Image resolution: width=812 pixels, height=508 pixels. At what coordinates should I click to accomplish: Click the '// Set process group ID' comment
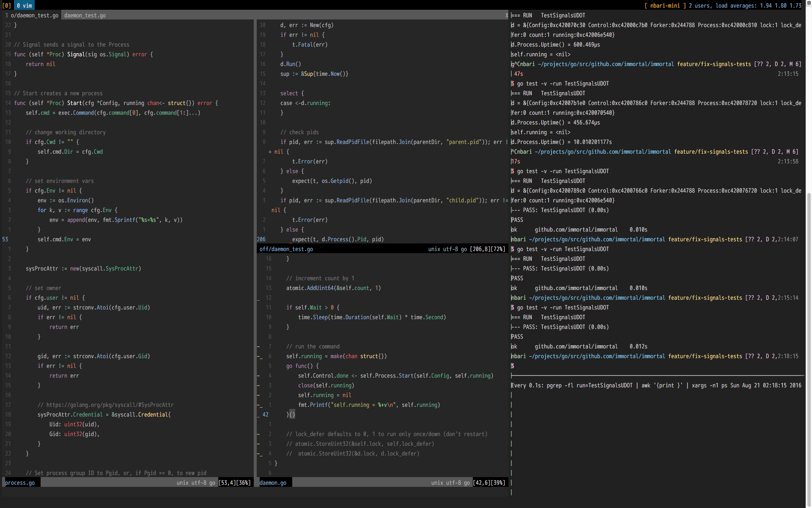point(116,473)
